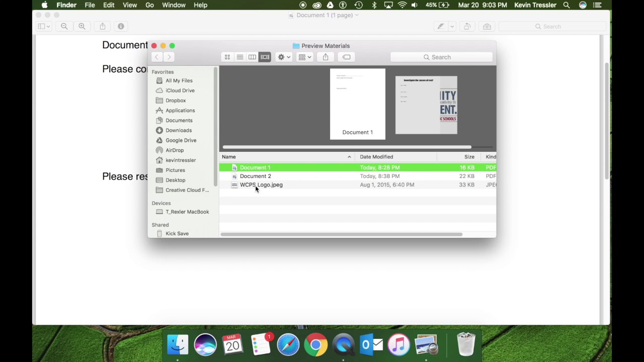Open Trash from the Dock
This screenshot has width=644, height=362.
point(466,344)
